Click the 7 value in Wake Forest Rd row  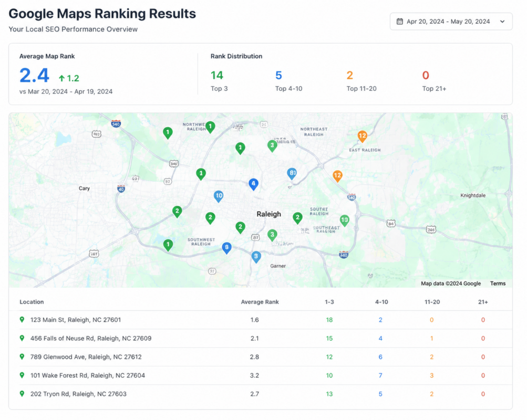[x=380, y=375]
